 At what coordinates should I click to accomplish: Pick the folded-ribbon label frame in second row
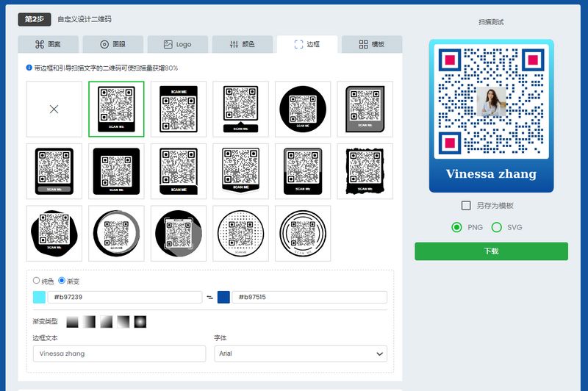pyautogui.click(x=179, y=171)
